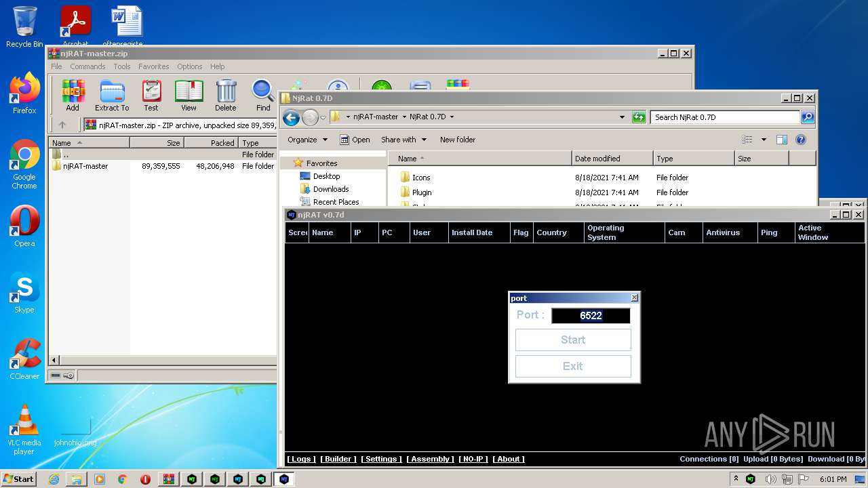Open Recycle Bin desktop icon
Viewport: 868px width, 488px height.
(24, 27)
